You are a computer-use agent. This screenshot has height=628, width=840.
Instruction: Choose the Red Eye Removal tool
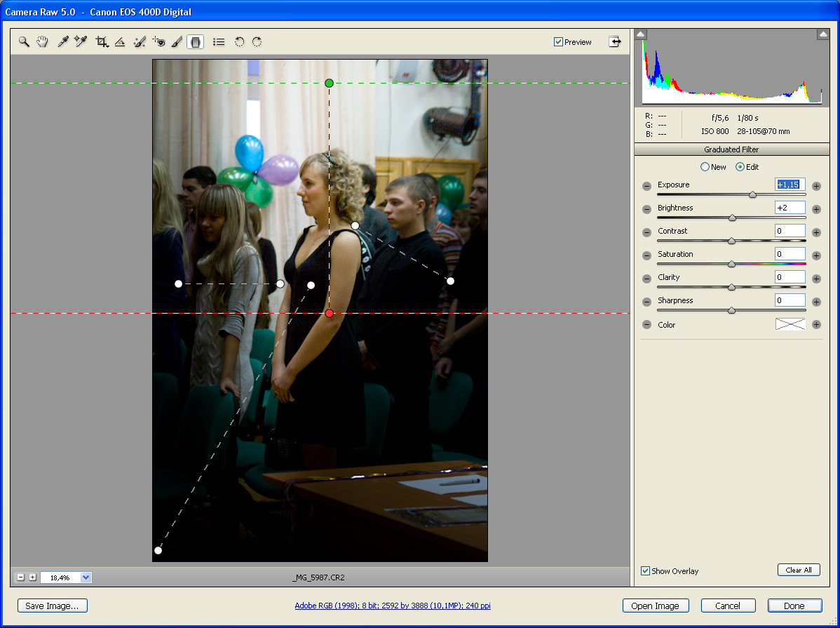click(x=159, y=42)
